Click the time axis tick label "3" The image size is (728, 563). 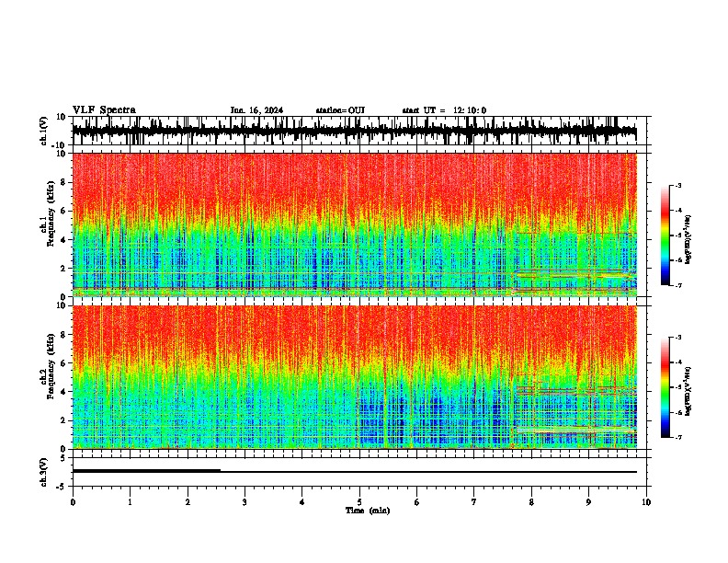tap(245, 502)
